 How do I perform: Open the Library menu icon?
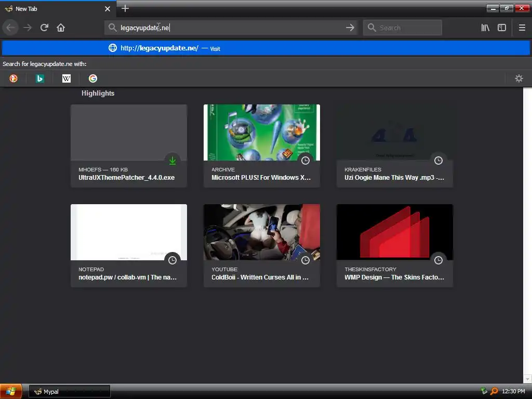pos(485,28)
